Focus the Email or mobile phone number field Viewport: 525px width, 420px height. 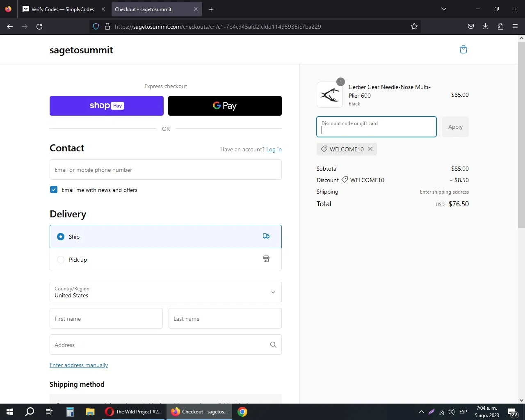(x=166, y=170)
